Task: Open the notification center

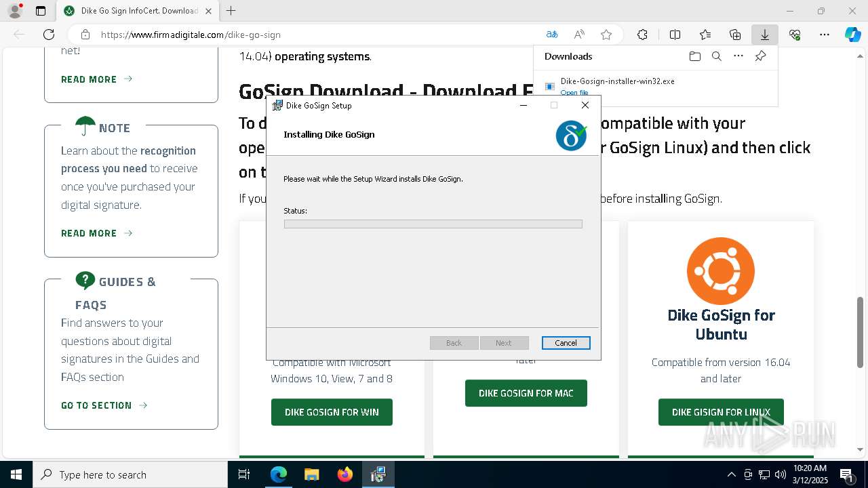Action: coord(847,474)
